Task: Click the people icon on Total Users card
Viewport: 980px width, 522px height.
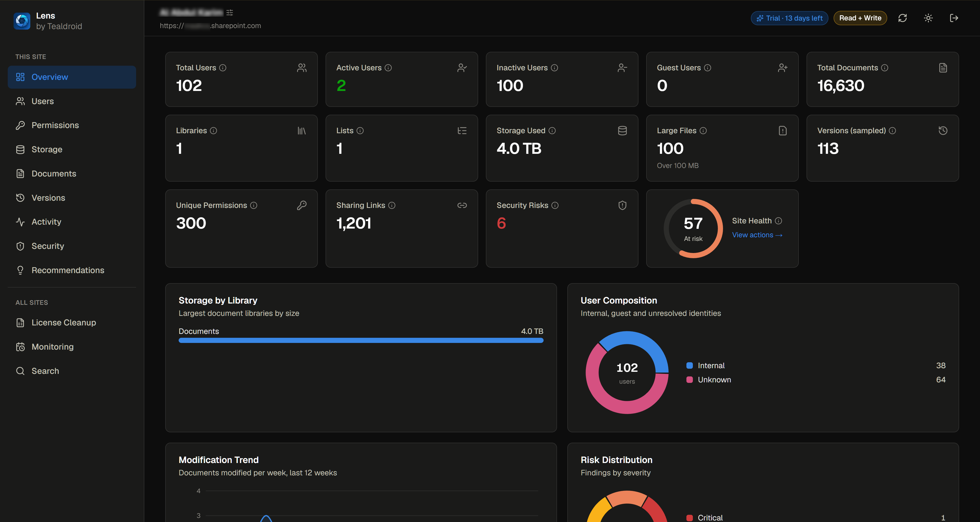Action: tap(302, 68)
